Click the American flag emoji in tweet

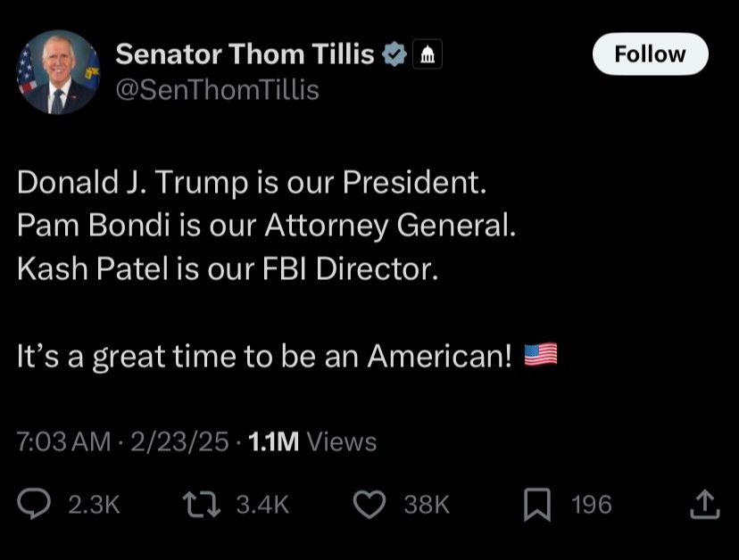pos(541,356)
